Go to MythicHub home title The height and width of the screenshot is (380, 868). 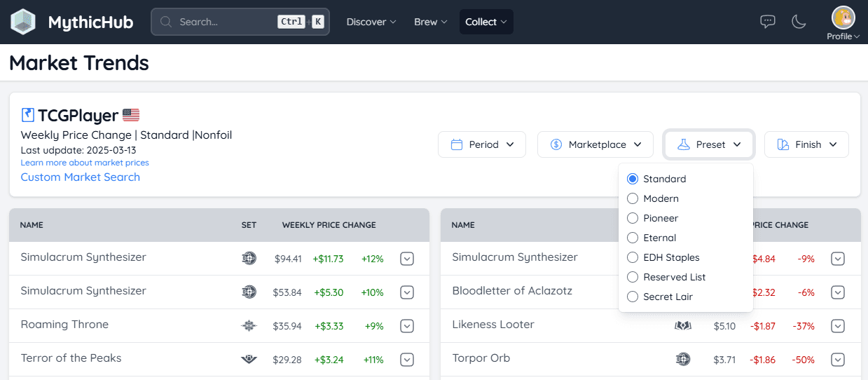pos(91,22)
